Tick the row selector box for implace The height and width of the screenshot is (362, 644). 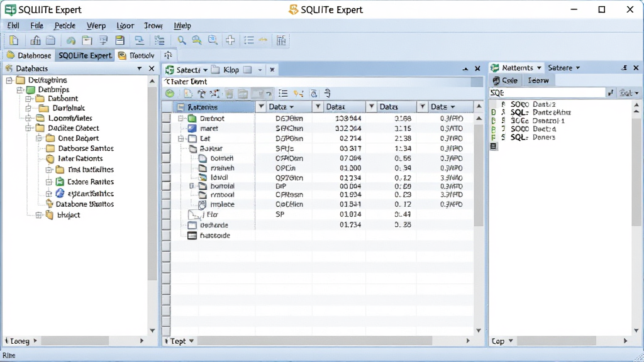(x=166, y=204)
